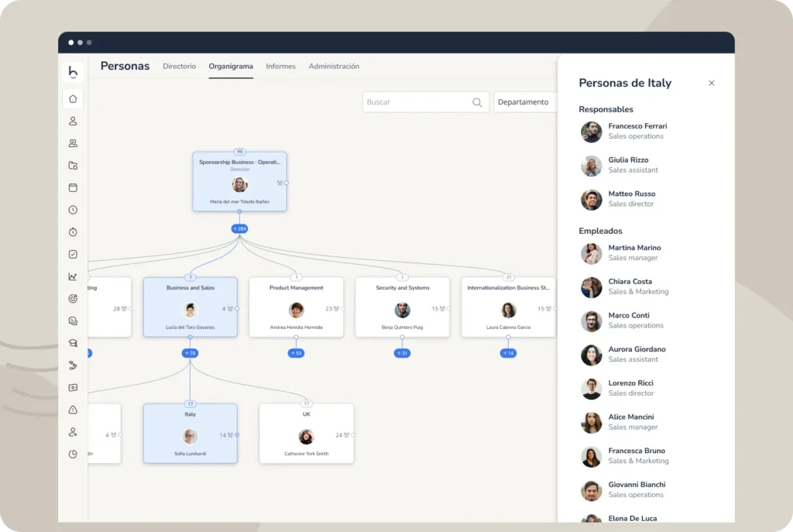The image size is (793, 532).
Task: Select Martina Marino from Empleados list
Action: tap(634, 248)
